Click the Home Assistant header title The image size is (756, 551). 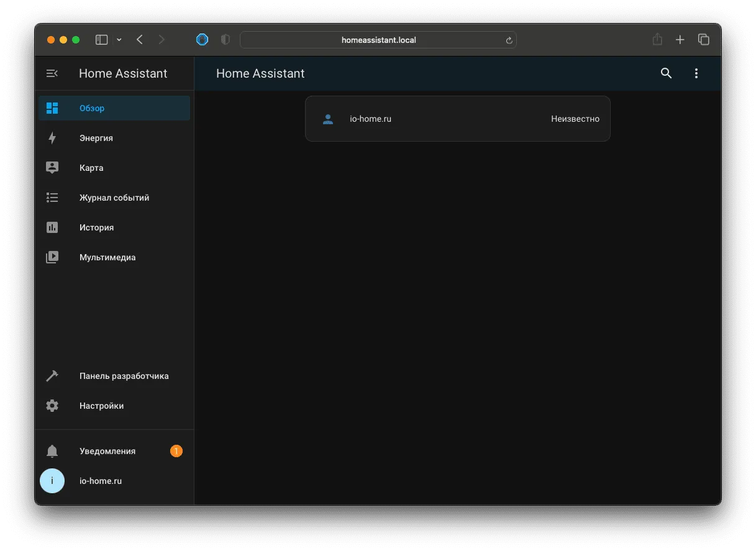coord(260,73)
